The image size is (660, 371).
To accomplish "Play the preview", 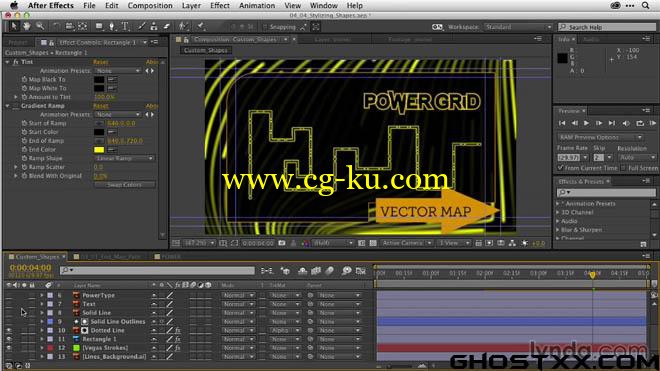I will coord(586,123).
